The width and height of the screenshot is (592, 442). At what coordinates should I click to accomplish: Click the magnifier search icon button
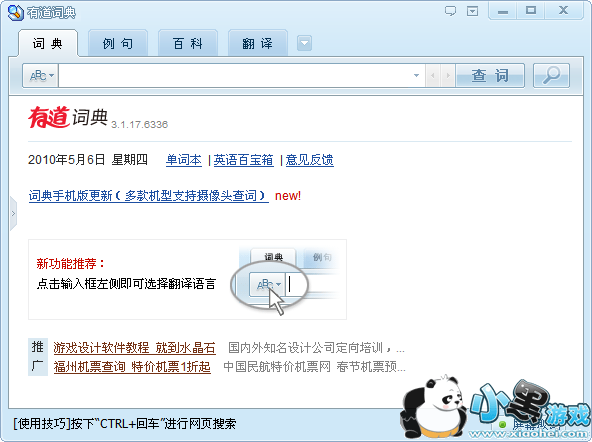pos(551,75)
